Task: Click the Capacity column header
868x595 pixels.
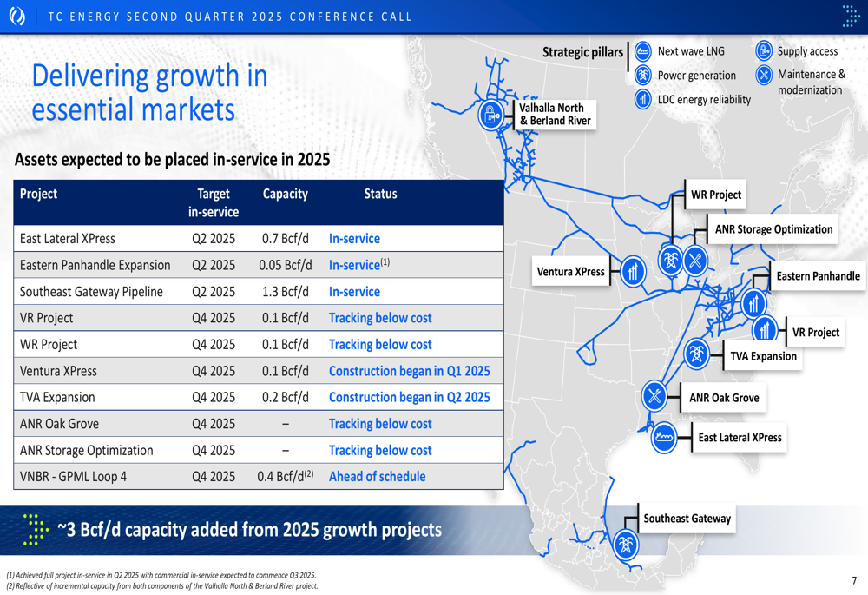Action: 285,194
